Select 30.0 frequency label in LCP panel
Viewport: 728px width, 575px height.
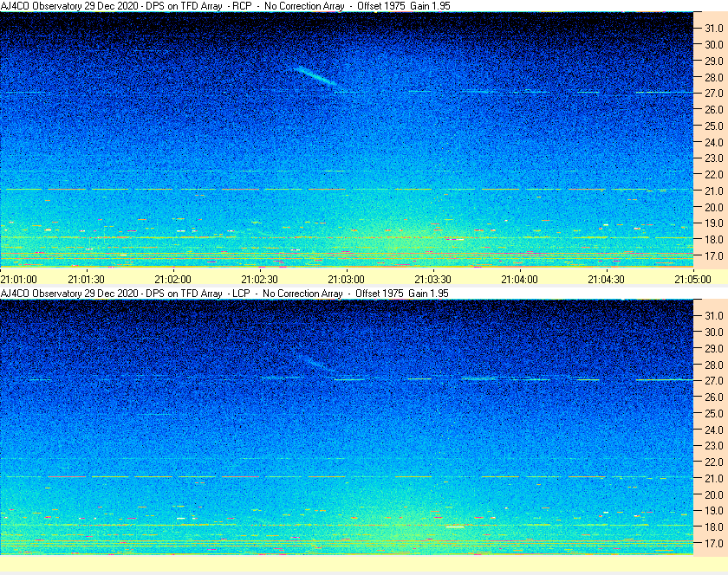pos(714,332)
